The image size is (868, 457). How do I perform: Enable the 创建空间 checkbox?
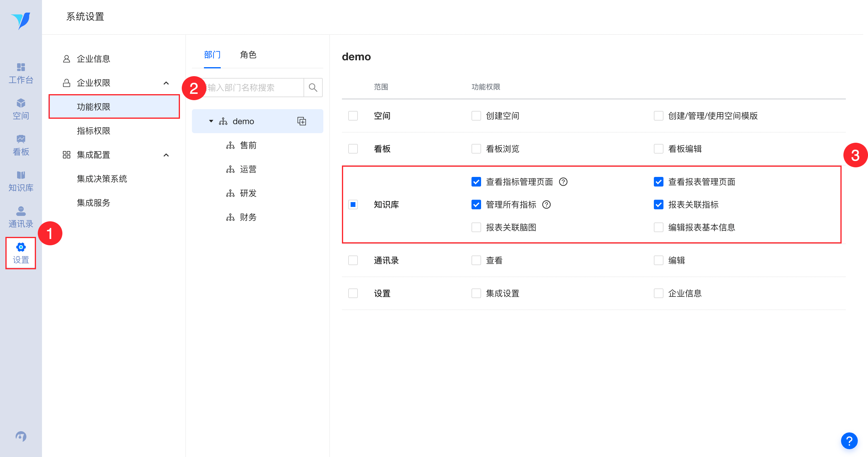[476, 116]
